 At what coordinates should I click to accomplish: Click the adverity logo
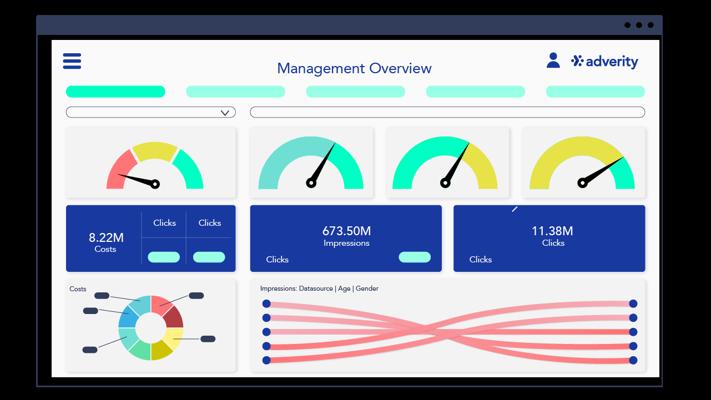pos(604,61)
